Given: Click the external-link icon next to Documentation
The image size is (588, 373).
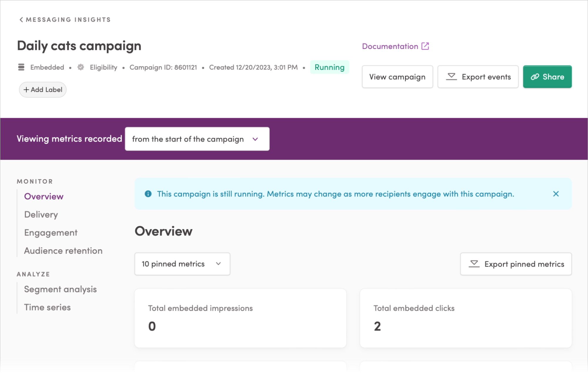Looking at the screenshot, I should click(x=425, y=46).
